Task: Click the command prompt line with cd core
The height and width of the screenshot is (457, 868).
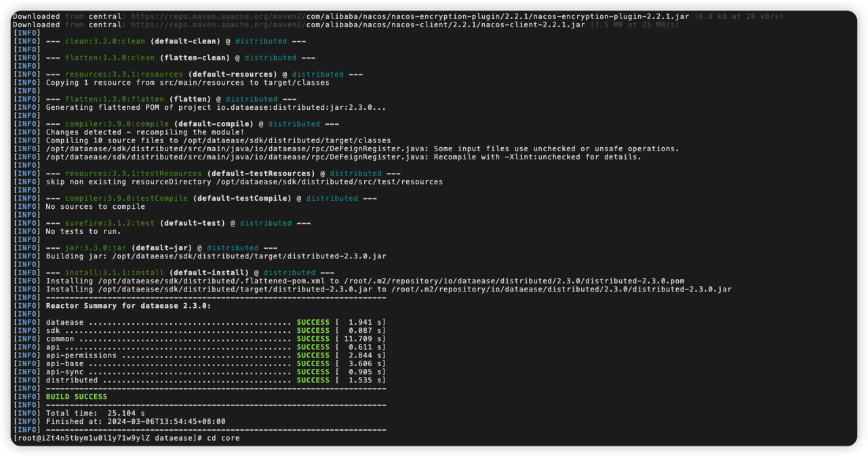Action: pos(126,438)
